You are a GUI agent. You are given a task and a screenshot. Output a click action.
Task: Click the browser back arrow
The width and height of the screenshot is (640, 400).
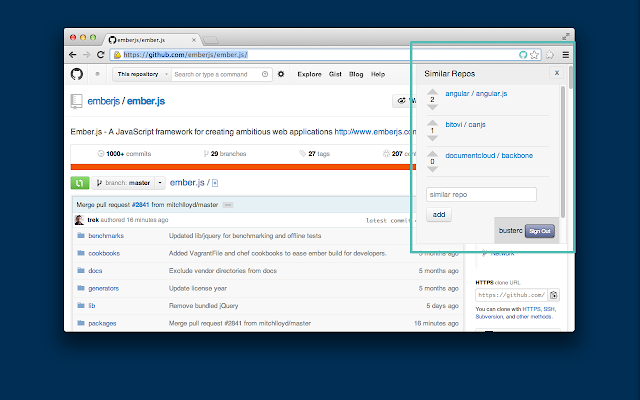coord(73,55)
